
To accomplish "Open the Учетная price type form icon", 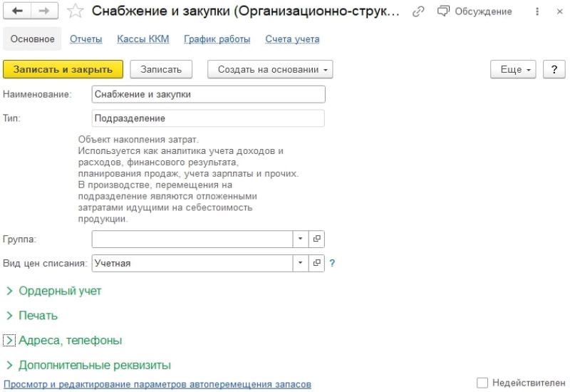I will (x=316, y=263).
